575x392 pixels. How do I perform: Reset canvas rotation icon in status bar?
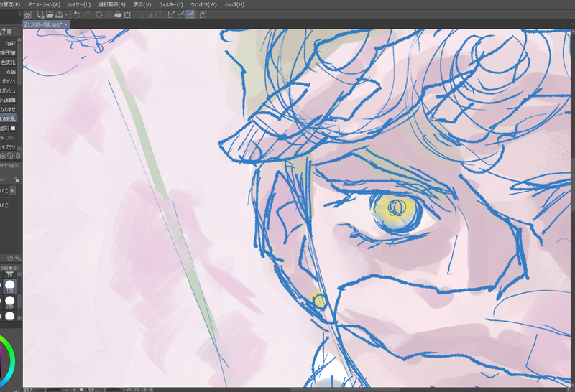click(x=144, y=390)
